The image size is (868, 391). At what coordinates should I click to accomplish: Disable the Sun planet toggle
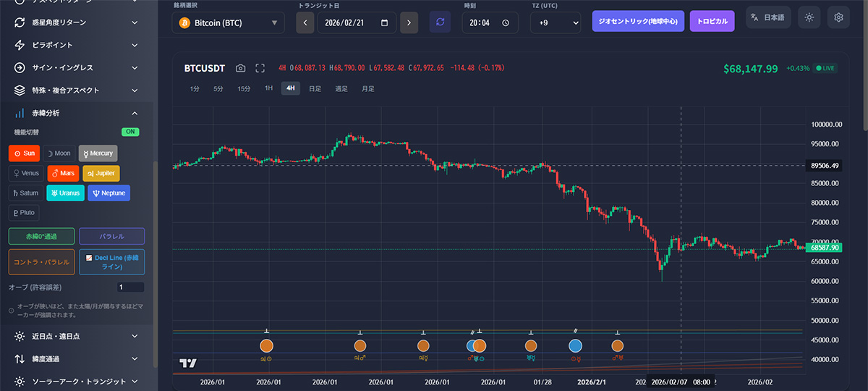(x=24, y=154)
